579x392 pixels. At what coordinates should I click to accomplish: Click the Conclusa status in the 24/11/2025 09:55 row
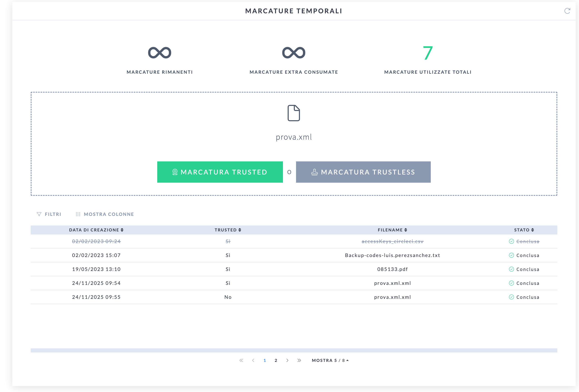pyautogui.click(x=528, y=297)
